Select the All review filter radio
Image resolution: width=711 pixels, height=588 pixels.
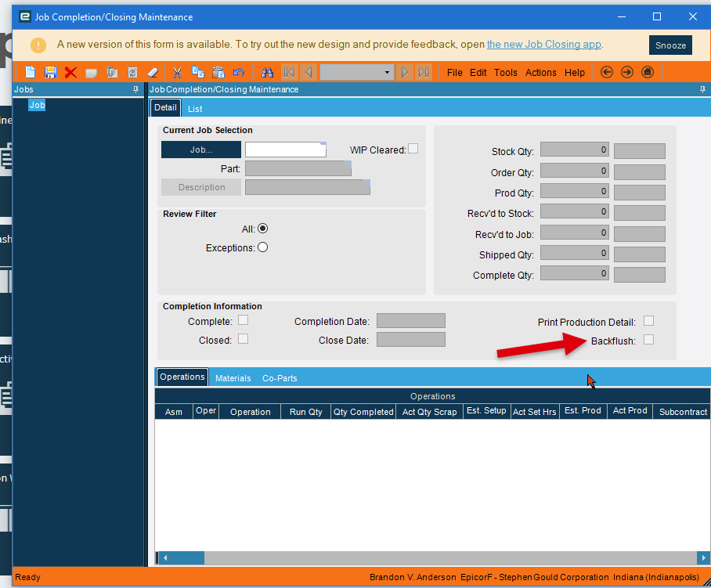tap(262, 229)
